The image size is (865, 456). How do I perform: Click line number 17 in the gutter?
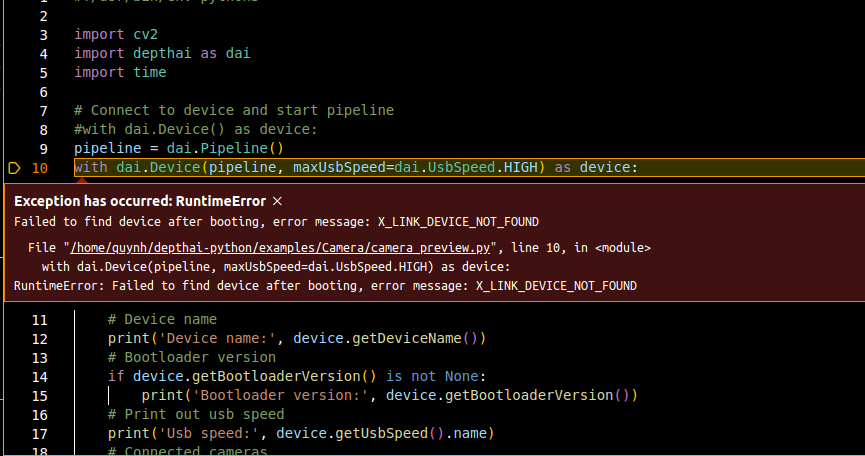39,433
